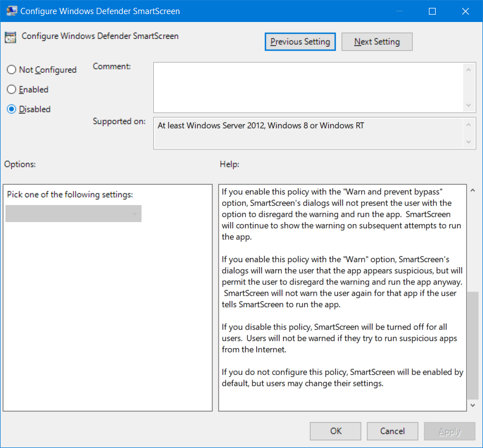Click the policy setting icon beside the dialog heading

[10, 36]
